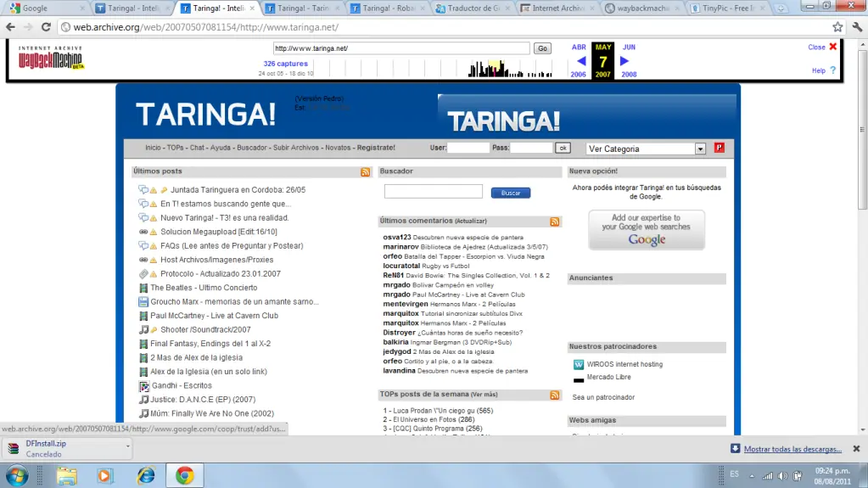Click ABR 2006 capture month link
The height and width of the screenshot is (488, 868).
click(579, 60)
